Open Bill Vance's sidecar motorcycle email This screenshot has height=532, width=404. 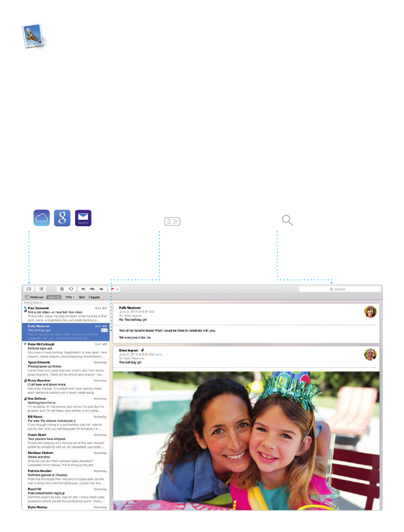tap(66, 422)
